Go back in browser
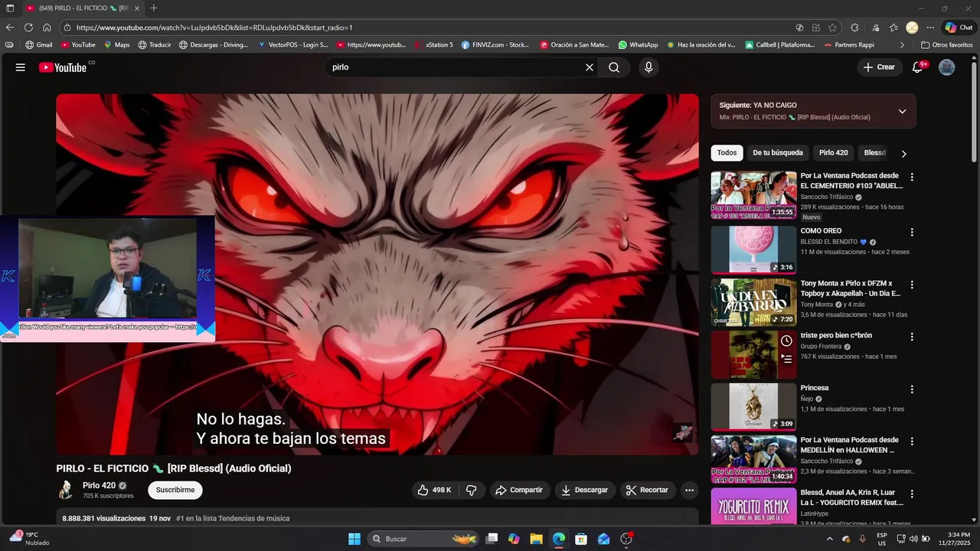Image resolution: width=980 pixels, height=551 pixels. point(10,28)
